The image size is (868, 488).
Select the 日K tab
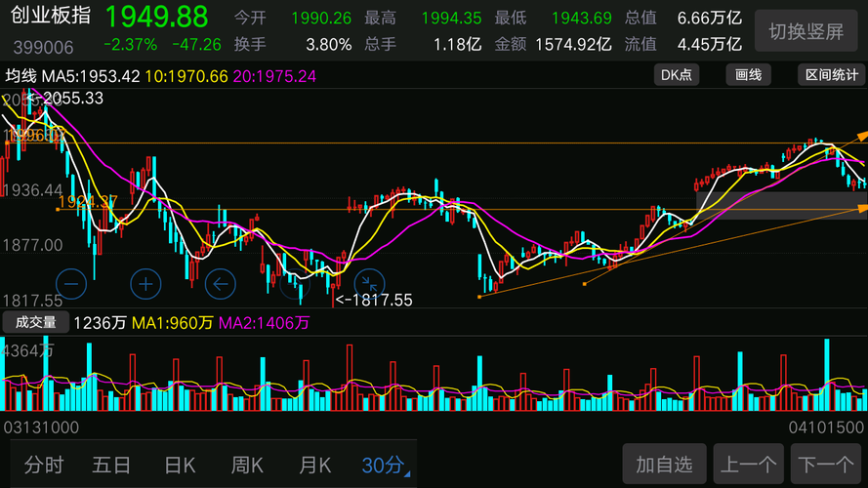pyautogui.click(x=180, y=465)
